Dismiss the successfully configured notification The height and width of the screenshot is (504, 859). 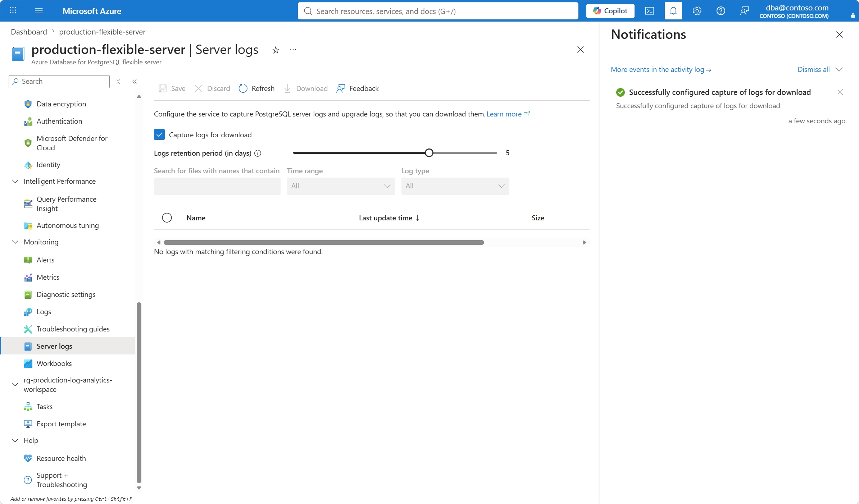tap(840, 92)
